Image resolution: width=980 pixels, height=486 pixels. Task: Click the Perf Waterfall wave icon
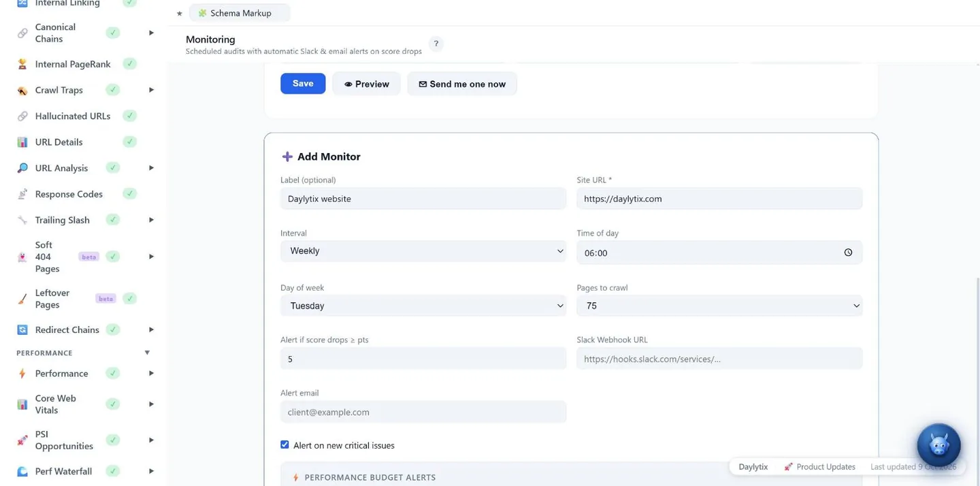click(x=22, y=471)
